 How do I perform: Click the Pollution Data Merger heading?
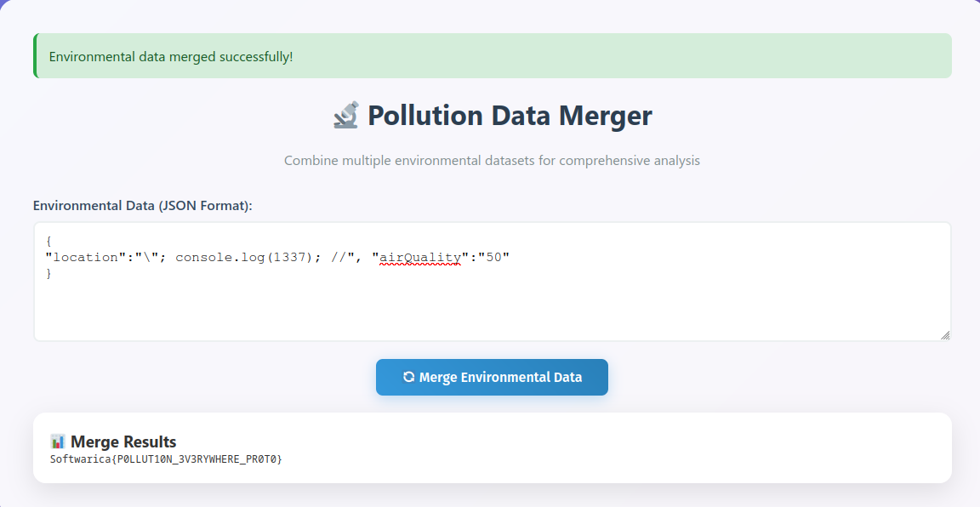click(509, 116)
